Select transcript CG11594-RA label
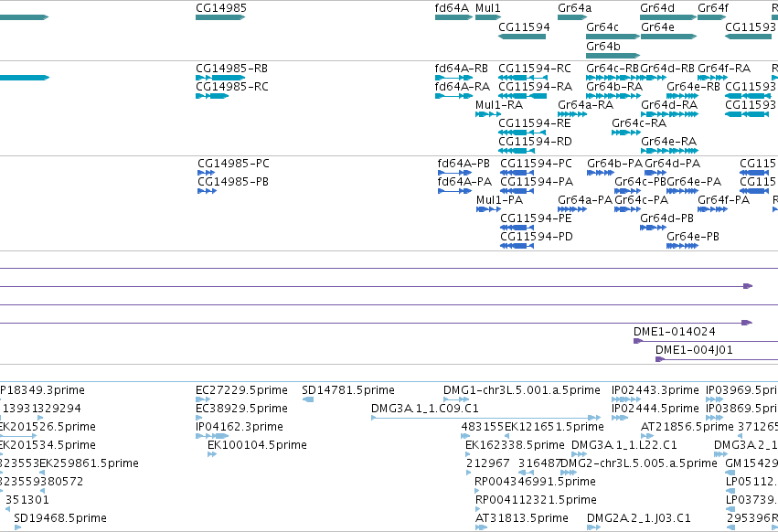778x532 pixels. click(x=536, y=87)
